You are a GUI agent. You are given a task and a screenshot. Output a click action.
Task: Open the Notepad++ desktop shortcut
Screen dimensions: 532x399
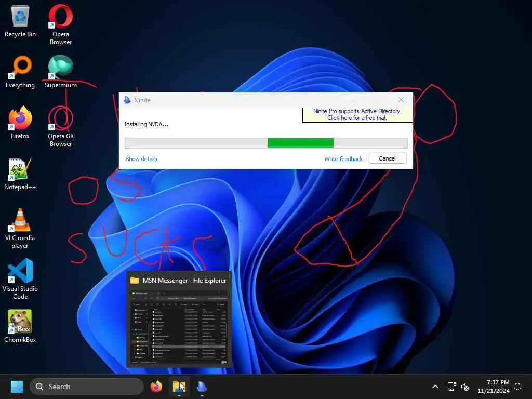(x=20, y=174)
